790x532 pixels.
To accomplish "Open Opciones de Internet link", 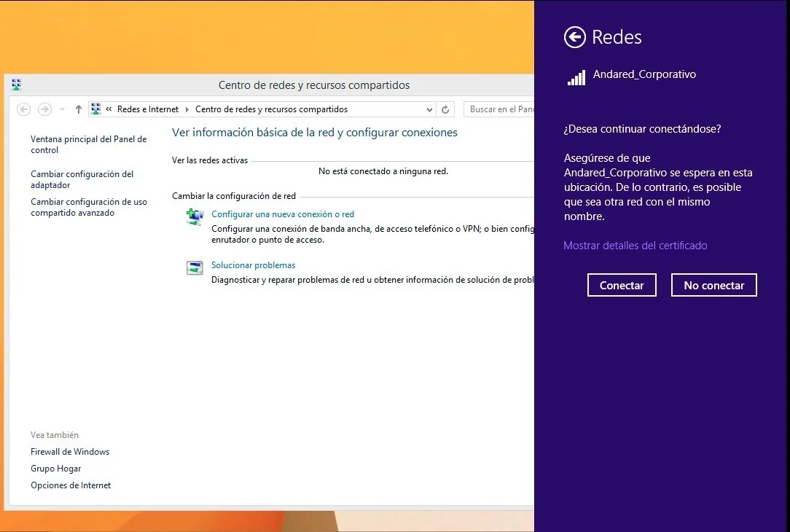I will [71, 485].
